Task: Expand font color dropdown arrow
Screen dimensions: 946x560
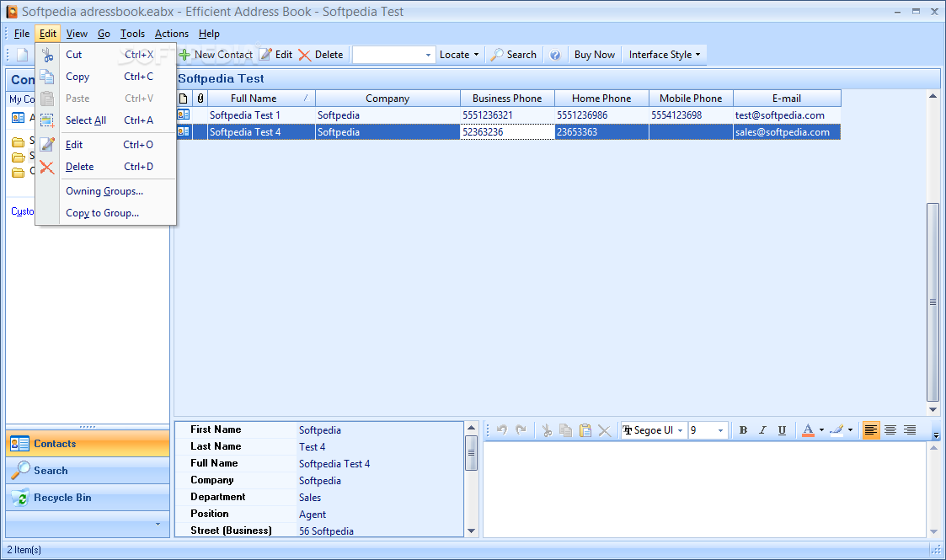Action: click(821, 430)
